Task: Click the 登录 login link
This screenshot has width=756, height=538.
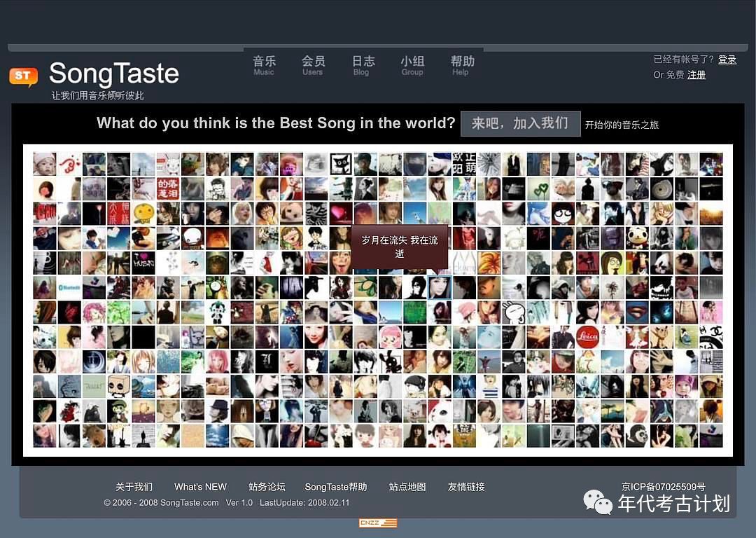Action: [x=727, y=60]
